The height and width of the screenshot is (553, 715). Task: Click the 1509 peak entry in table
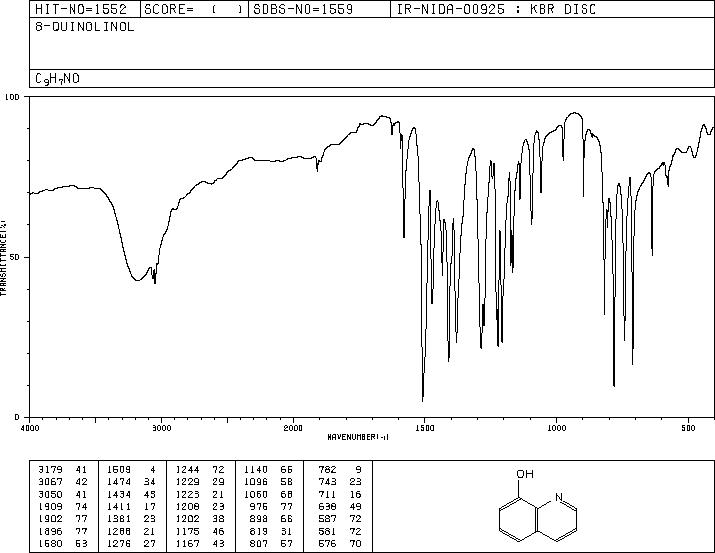coord(131,470)
